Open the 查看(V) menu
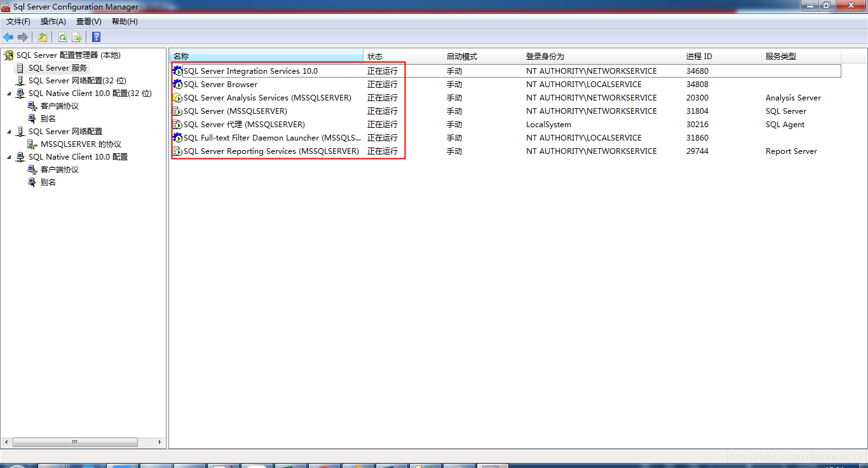This screenshot has width=868, height=468. 89,22
